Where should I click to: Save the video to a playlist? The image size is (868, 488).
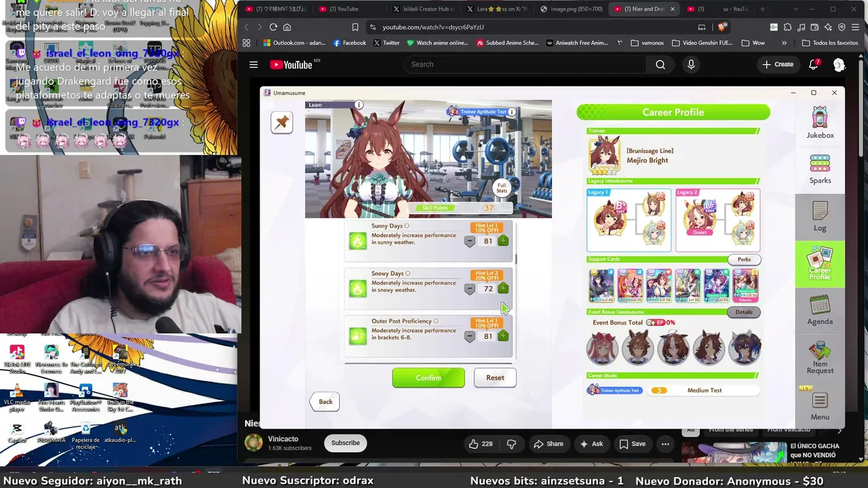click(x=632, y=444)
